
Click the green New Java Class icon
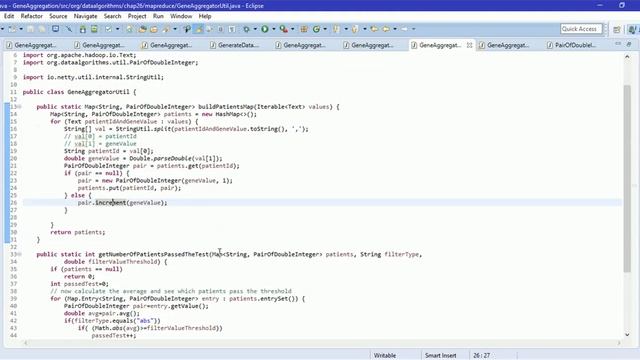pos(316,29)
